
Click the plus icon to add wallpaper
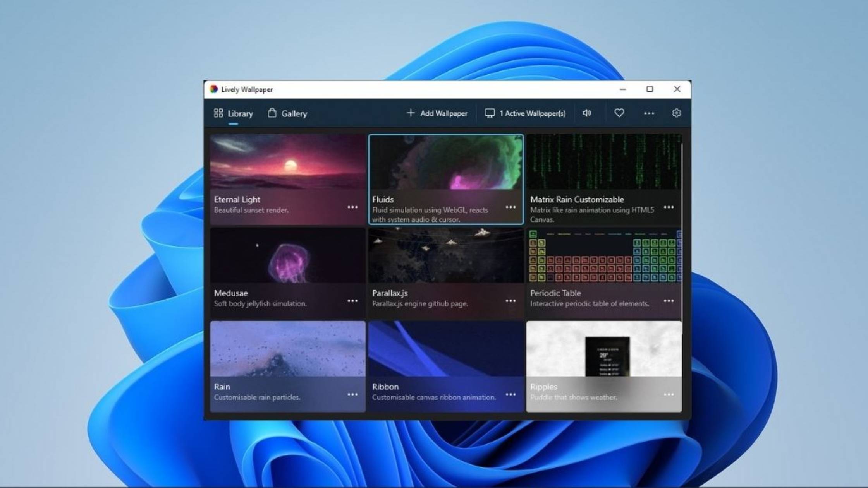click(411, 113)
